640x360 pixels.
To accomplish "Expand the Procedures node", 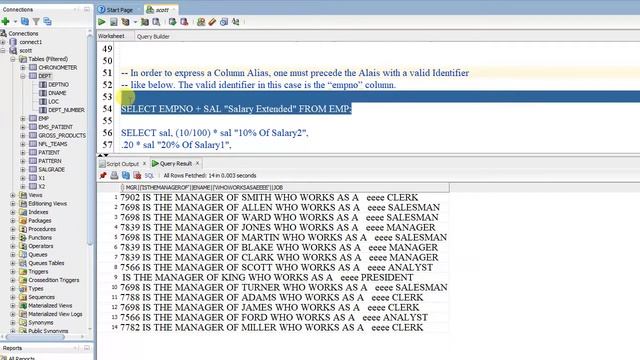I will point(13,229).
